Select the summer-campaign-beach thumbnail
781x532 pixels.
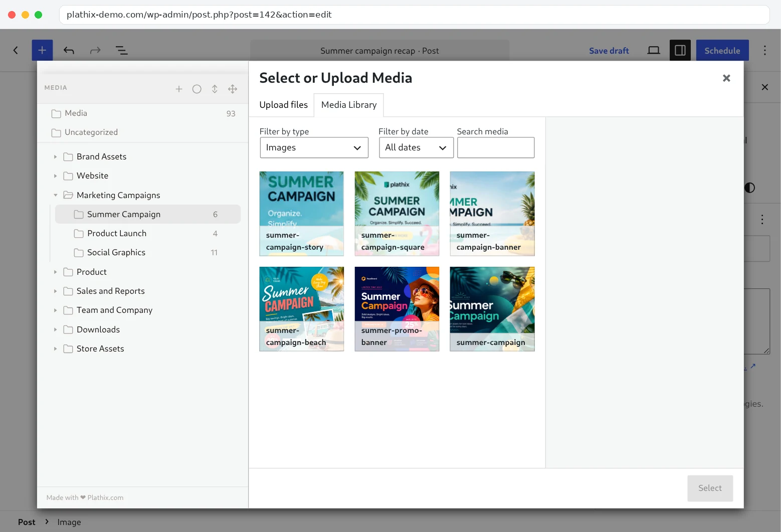click(x=302, y=309)
